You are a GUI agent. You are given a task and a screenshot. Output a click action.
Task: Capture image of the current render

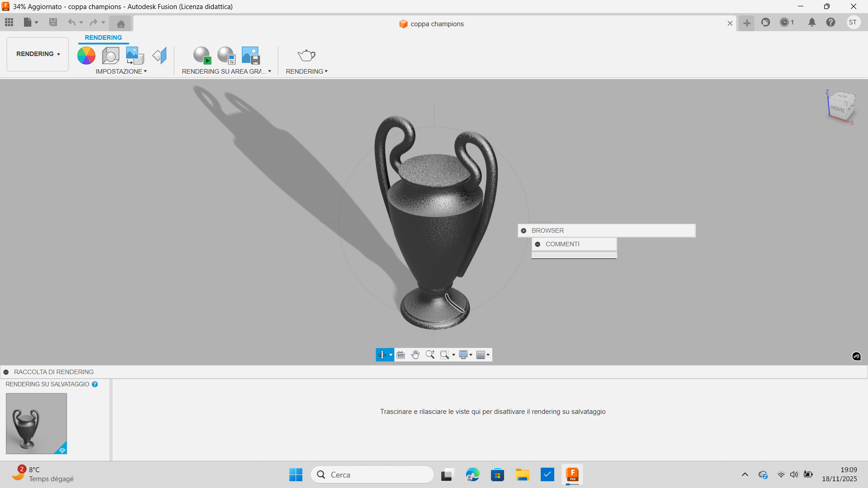click(250, 55)
